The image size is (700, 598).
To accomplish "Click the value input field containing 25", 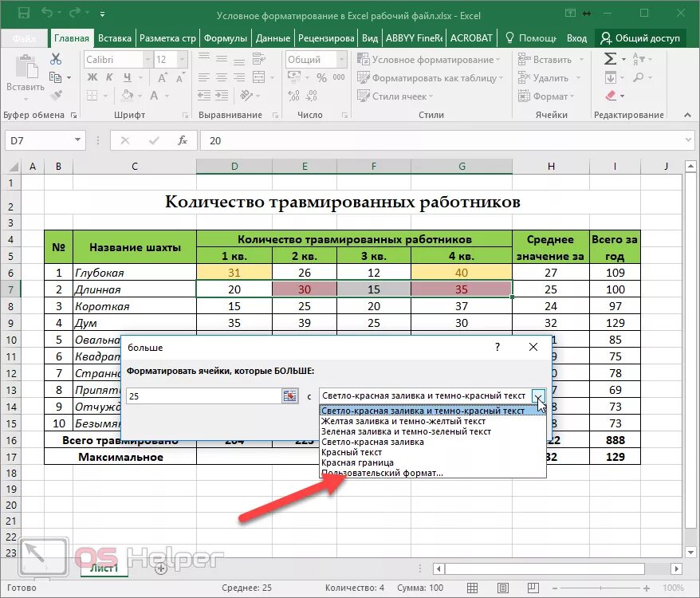I will pyautogui.click(x=204, y=395).
